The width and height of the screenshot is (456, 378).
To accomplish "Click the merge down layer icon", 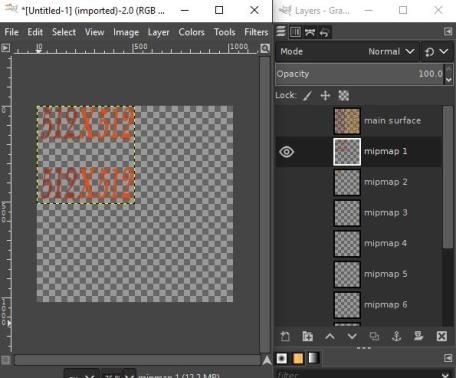I will pyautogui.click(x=419, y=336).
